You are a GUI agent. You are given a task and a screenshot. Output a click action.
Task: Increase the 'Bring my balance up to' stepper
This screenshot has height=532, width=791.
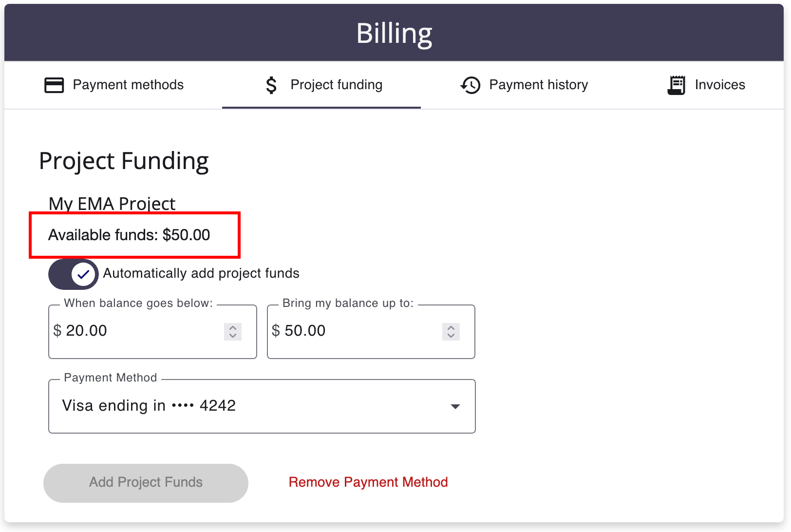451,328
